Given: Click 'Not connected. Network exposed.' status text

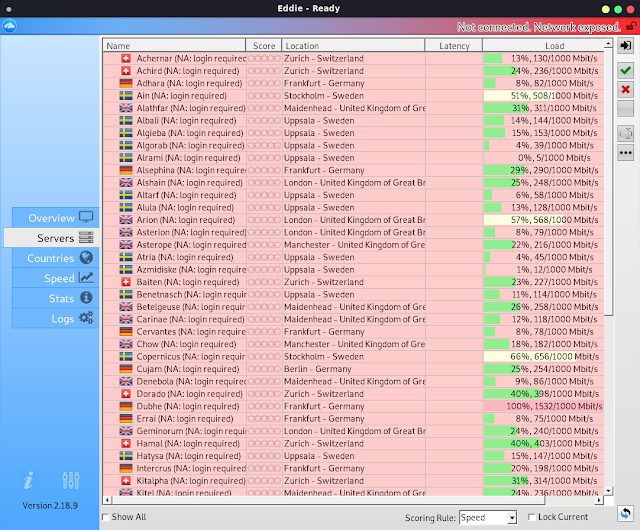Looking at the screenshot, I should coord(539,27).
